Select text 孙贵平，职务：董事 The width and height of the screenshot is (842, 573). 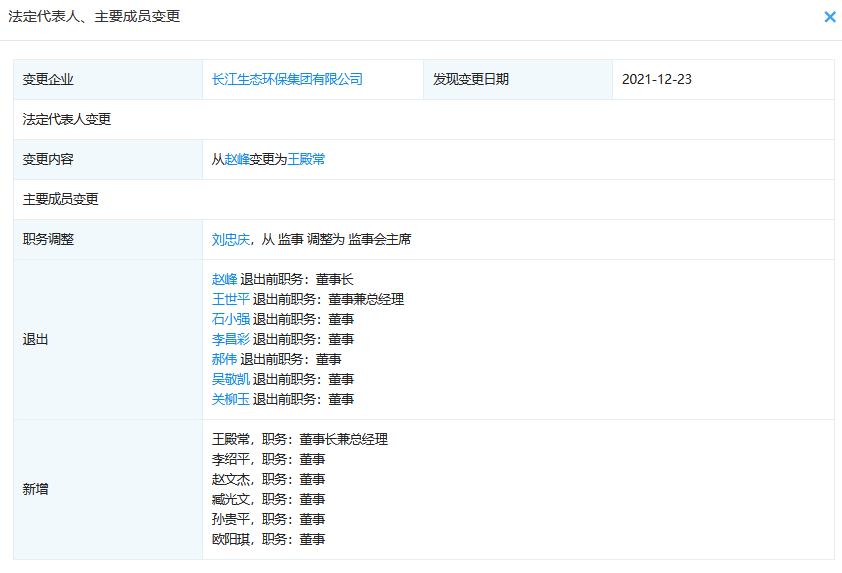[268, 519]
